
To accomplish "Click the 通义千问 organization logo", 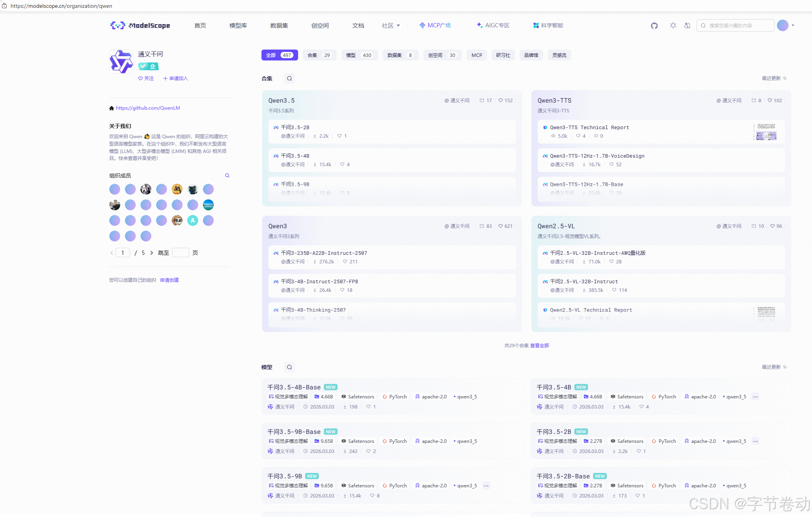I will coord(121,62).
